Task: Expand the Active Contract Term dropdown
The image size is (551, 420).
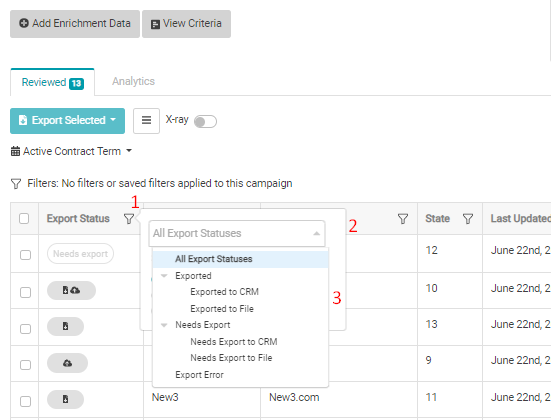Action: pyautogui.click(x=71, y=151)
